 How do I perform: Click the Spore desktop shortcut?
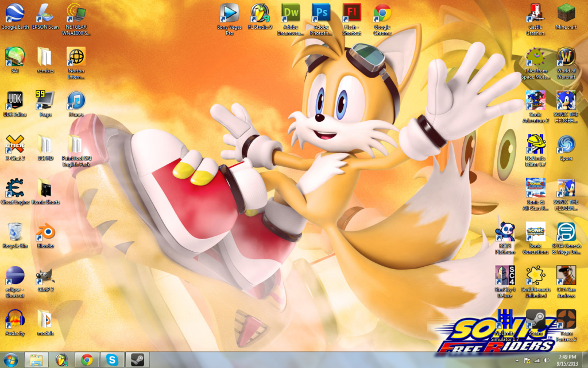[566, 148]
